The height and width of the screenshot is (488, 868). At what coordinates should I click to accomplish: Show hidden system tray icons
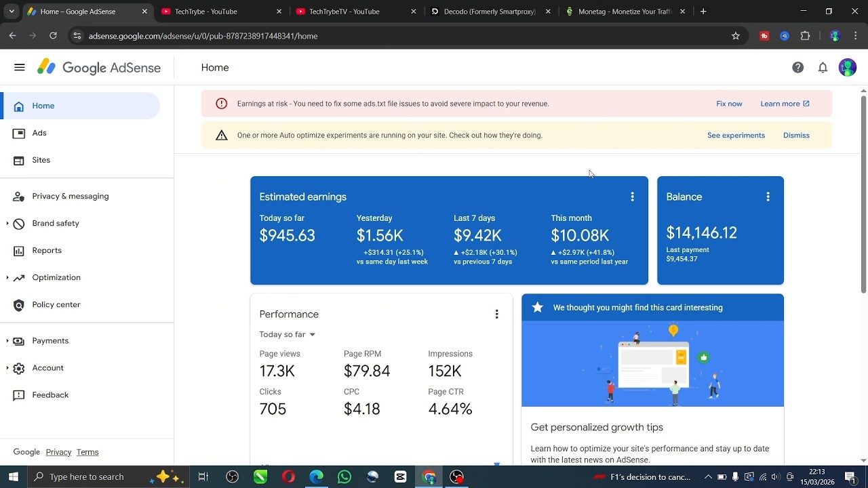[x=708, y=477]
